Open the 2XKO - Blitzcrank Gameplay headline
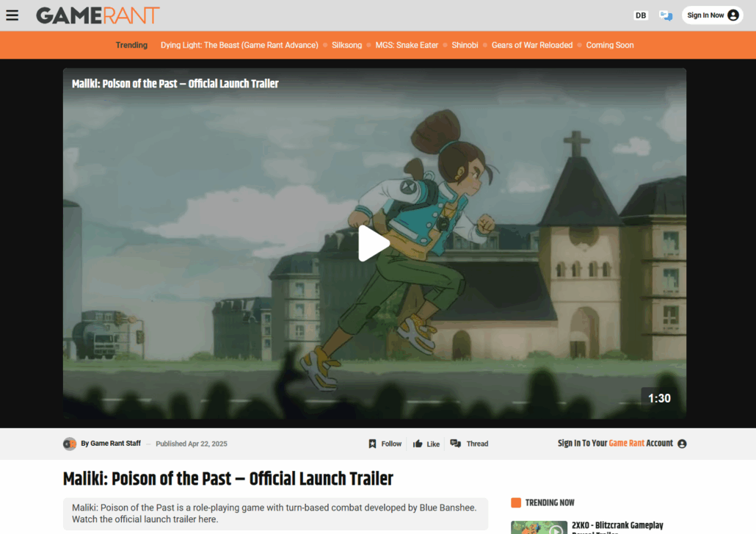The width and height of the screenshot is (756, 534). tap(617, 526)
